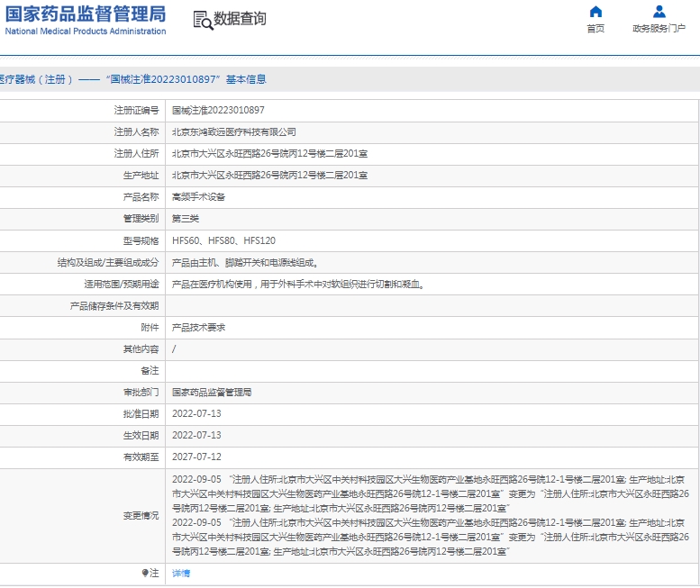Click the home icon above 首页
This screenshot has height=588, width=700.
595,12
